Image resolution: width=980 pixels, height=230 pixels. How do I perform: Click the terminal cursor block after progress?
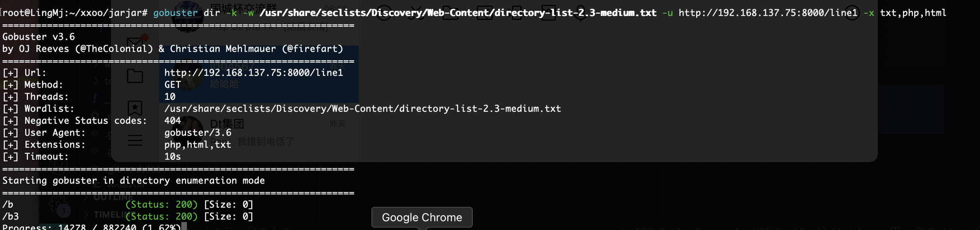(184, 227)
